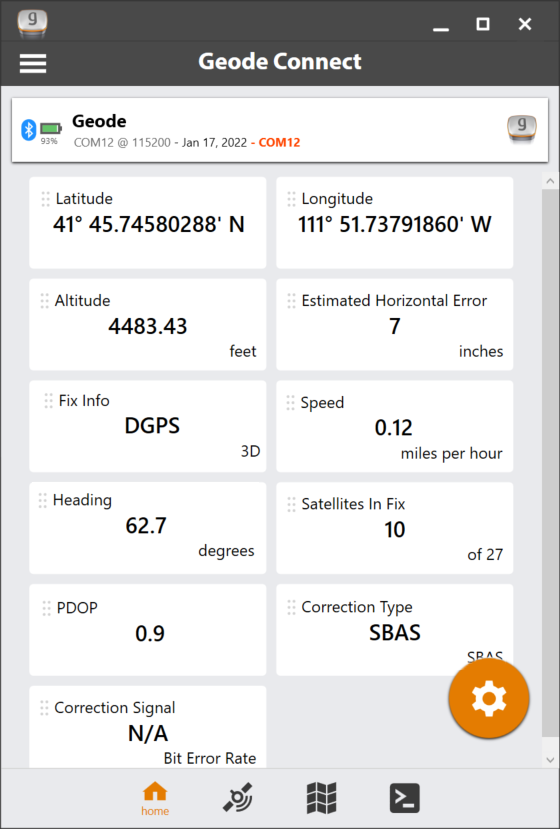Click the 3D fix label

tap(250, 452)
